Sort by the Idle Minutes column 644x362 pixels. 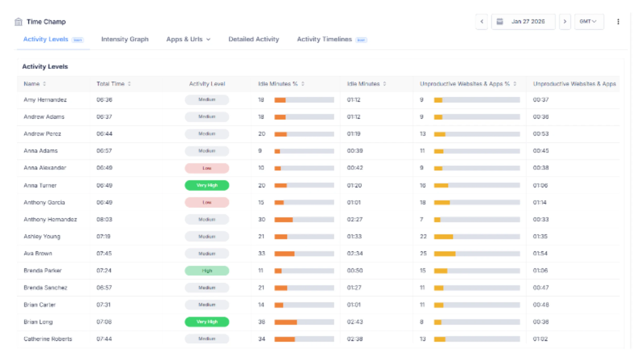(x=385, y=84)
